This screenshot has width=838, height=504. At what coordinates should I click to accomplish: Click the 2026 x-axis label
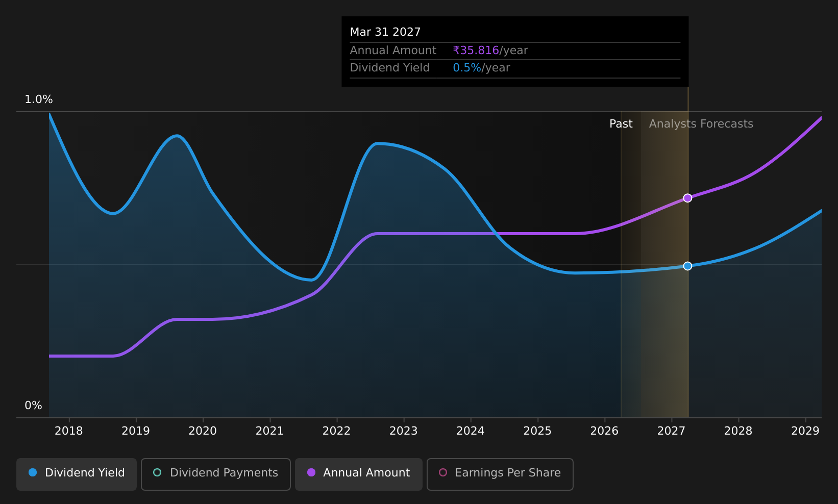pyautogui.click(x=604, y=431)
